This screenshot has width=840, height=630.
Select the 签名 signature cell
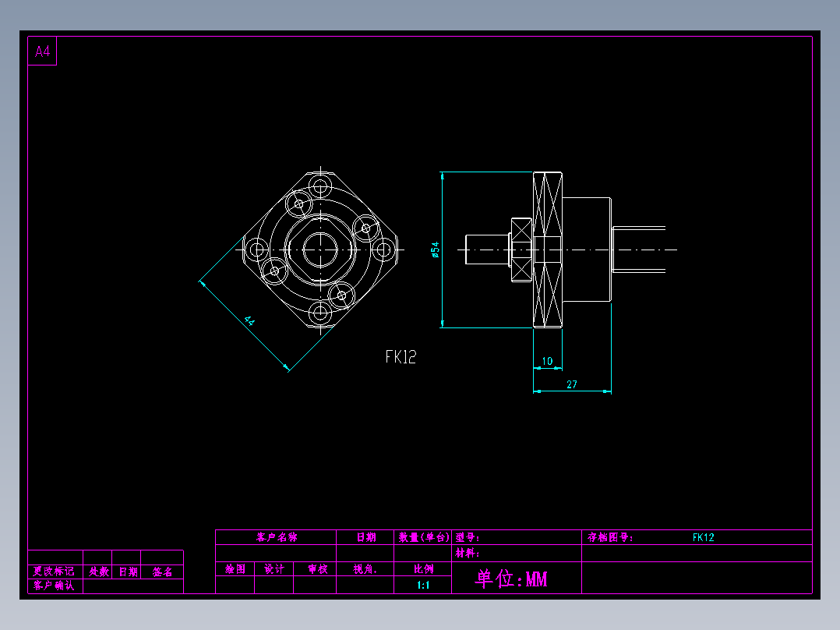(x=162, y=572)
